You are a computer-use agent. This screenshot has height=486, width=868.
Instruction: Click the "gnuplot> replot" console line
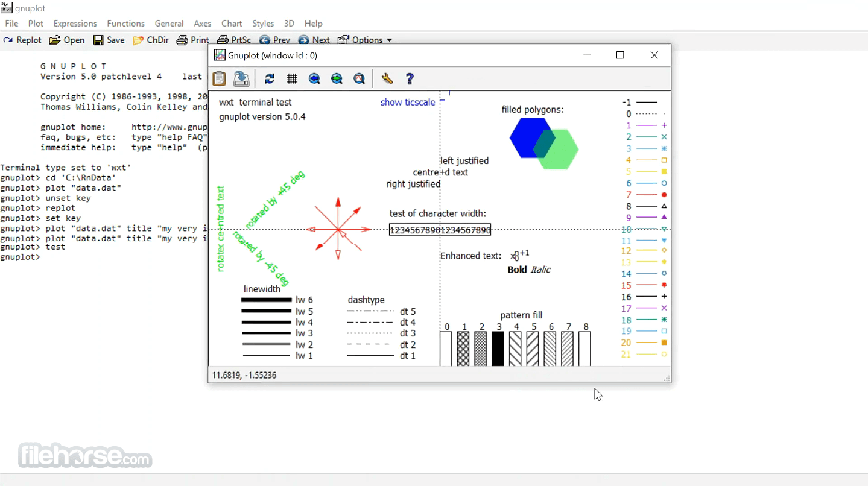point(38,209)
